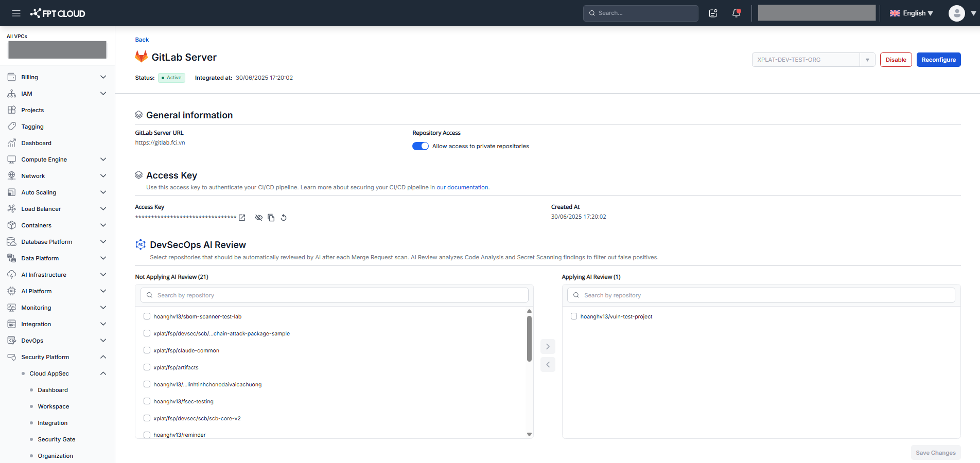The width and height of the screenshot is (980, 463).
Task: Check xplat/fsp/devsec/scb/scb-core-v2 repository
Action: pos(147,418)
